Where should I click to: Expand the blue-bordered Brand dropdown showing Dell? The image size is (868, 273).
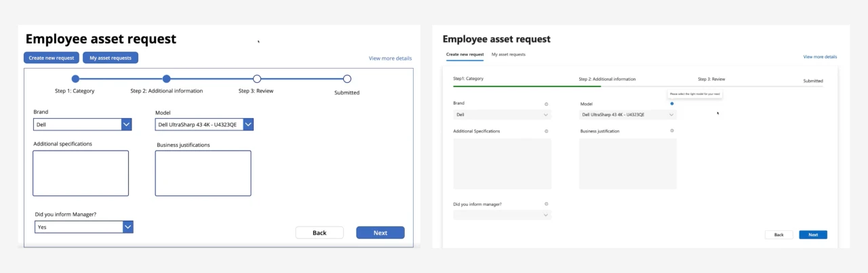126,125
